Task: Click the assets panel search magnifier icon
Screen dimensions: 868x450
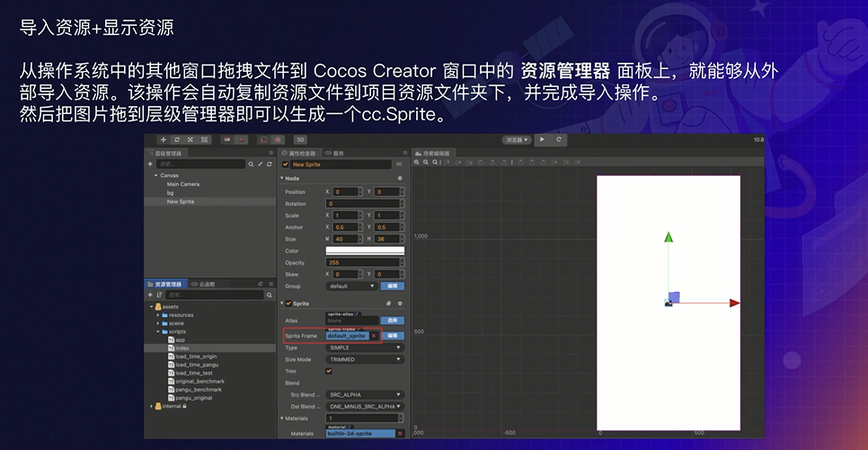Action: coord(270,295)
